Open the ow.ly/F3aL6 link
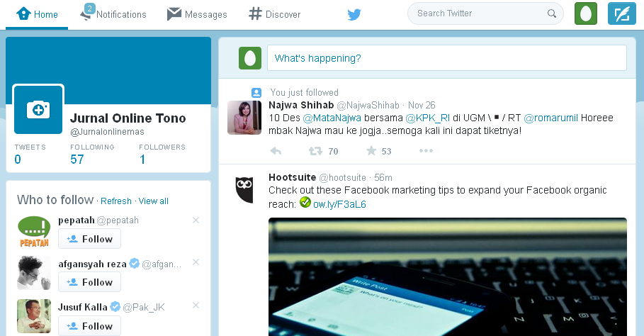 (339, 204)
